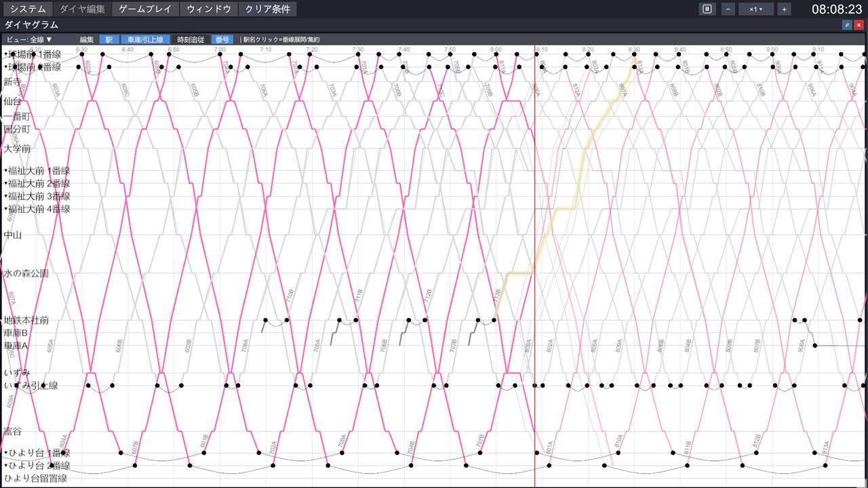Toggle the 車庫/引上線 edit filter
This screenshot has width=868, height=488.
click(x=146, y=39)
